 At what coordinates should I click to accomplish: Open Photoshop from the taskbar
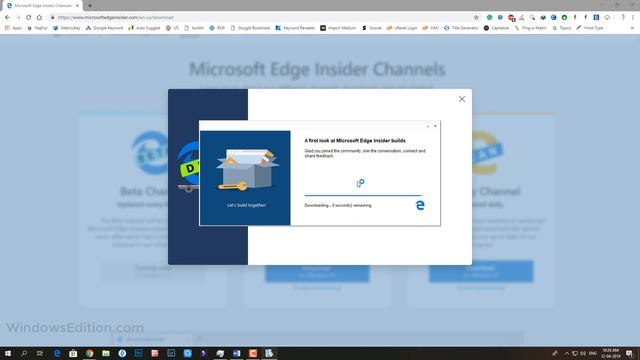(138, 353)
